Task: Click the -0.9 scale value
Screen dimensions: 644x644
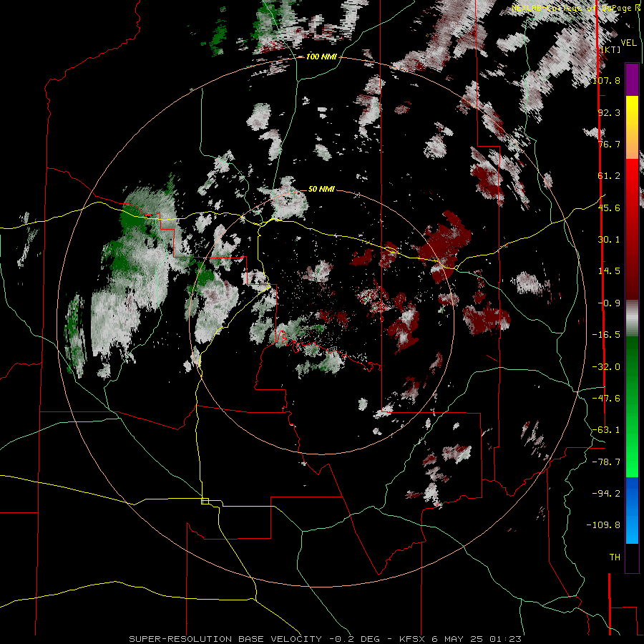Action: click(x=609, y=303)
